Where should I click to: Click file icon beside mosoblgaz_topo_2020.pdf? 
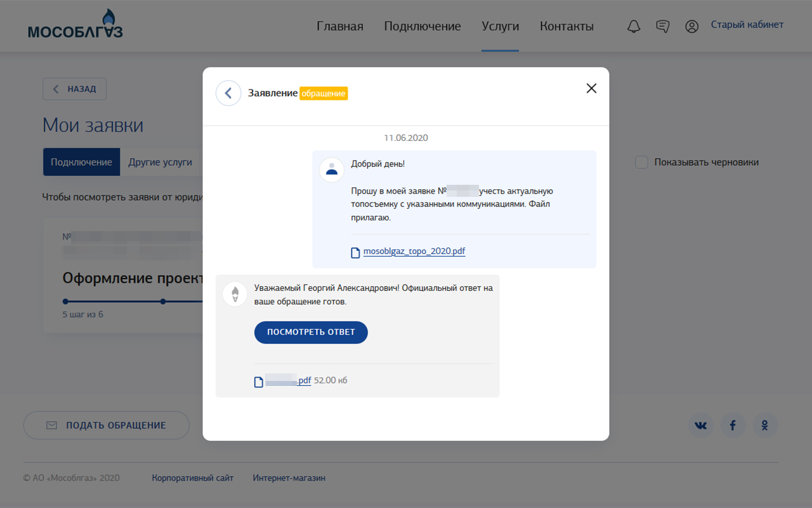(355, 253)
